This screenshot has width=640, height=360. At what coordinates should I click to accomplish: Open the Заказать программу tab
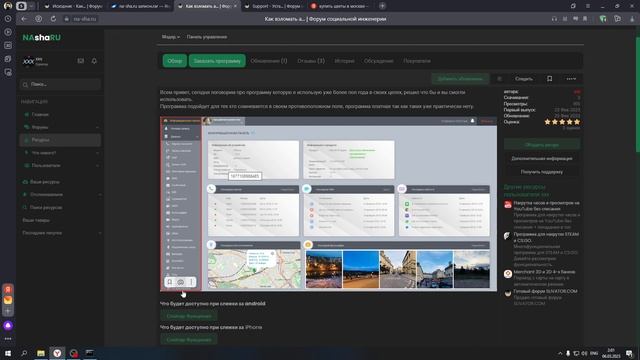(x=217, y=61)
